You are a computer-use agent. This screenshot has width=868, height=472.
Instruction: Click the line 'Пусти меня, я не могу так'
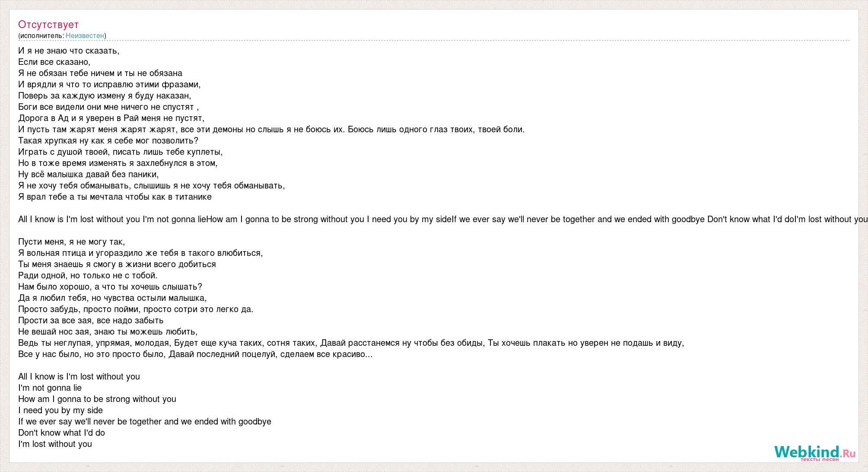pyautogui.click(x=71, y=242)
